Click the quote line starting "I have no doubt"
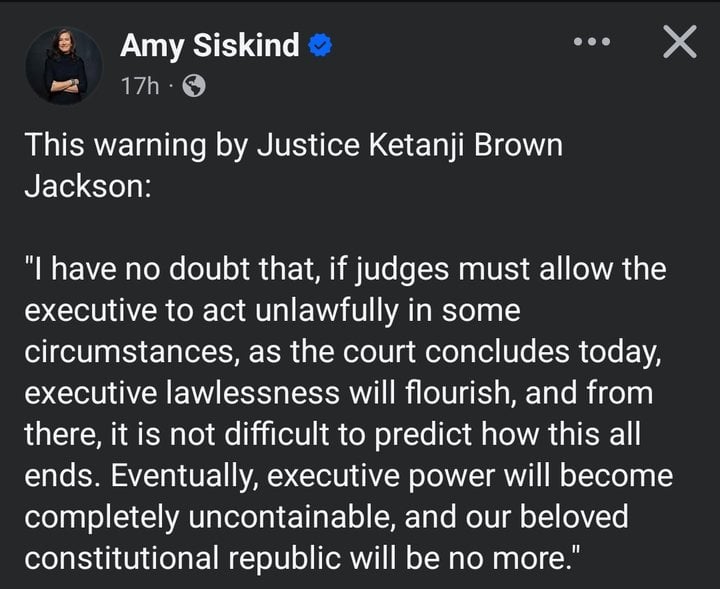Image resolution: width=720 pixels, height=589 pixels. pos(345,269)
